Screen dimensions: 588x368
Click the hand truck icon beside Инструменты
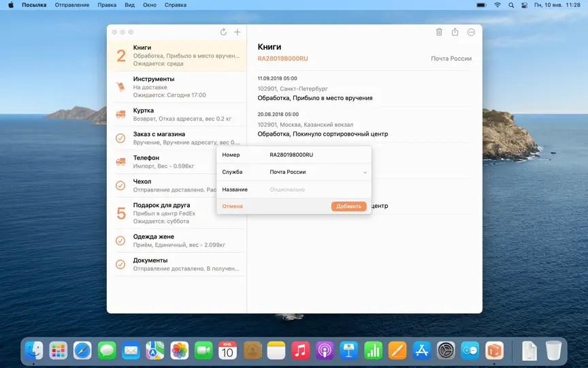tap(120, 87)
